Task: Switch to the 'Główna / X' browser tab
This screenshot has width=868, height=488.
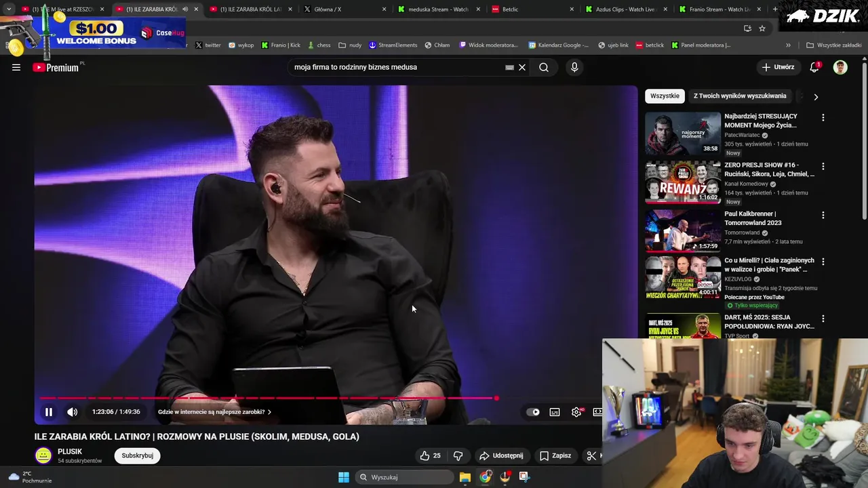Action: 344,9
